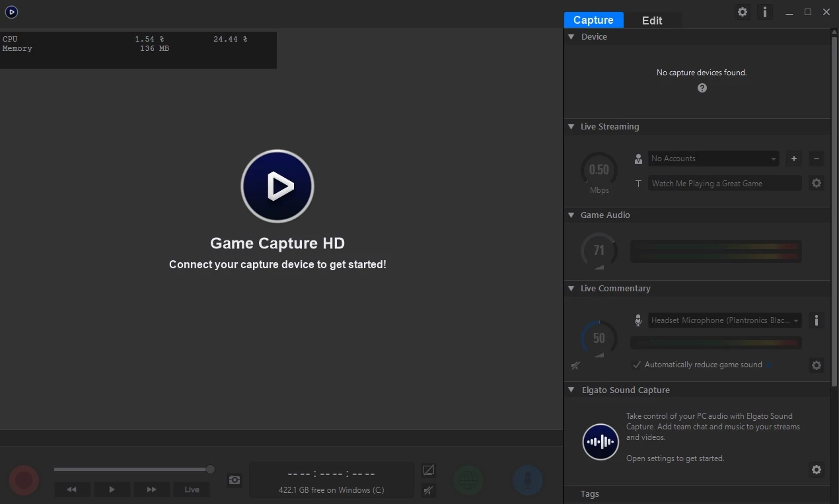This screenshot has width=839, height=504.
Task: Click the Live button in playback controls
Action: click(192, 489)
